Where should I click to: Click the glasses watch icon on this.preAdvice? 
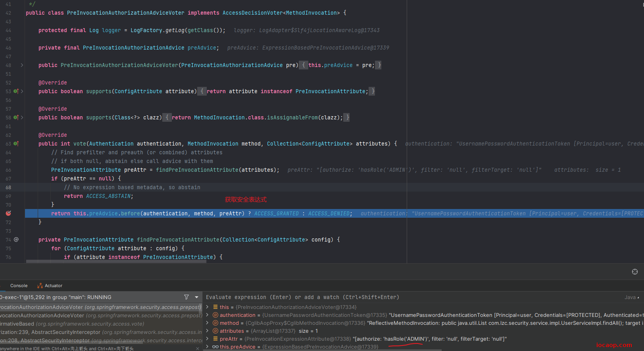(215, 347)
